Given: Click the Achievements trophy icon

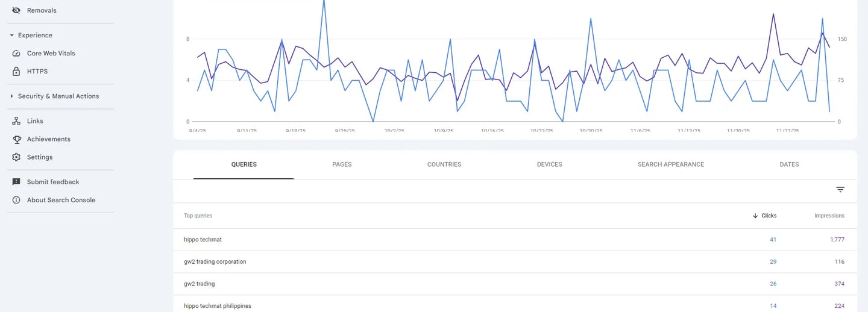Looking at the screenshot, I should pyautogui.click(x=16, y=139).
